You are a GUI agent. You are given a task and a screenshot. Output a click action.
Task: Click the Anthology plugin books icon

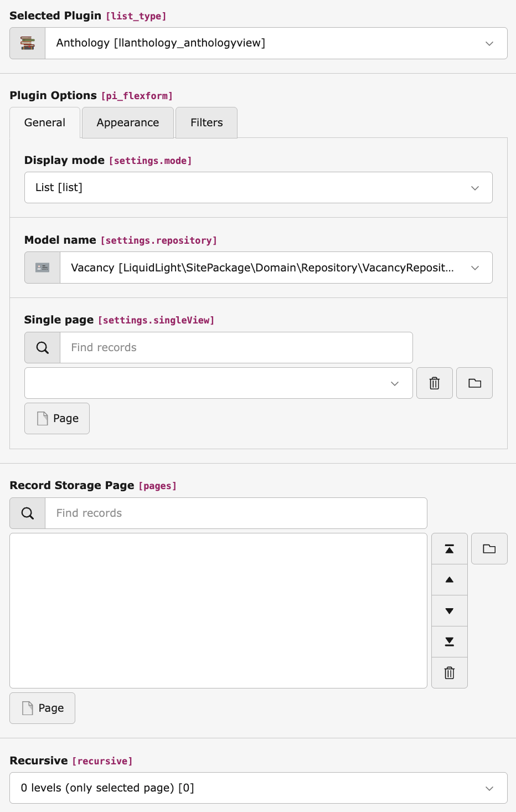point(27,43)
